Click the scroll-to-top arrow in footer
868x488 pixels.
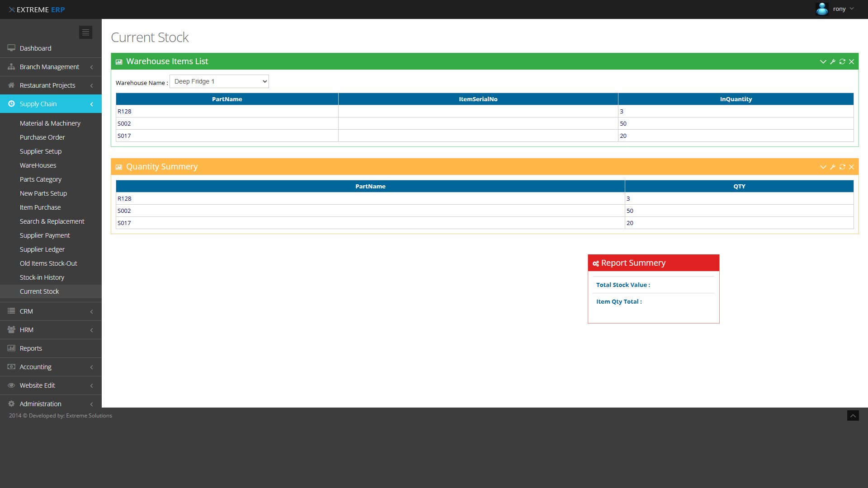pos(853,416)
